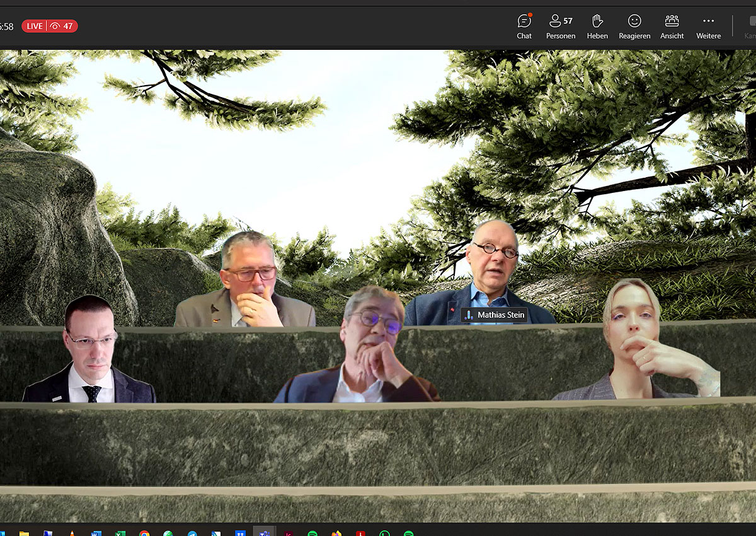The width and height of the screenshot is (756, 536).
Task: Open the Ansicht view options
Action: coord(672,26)
